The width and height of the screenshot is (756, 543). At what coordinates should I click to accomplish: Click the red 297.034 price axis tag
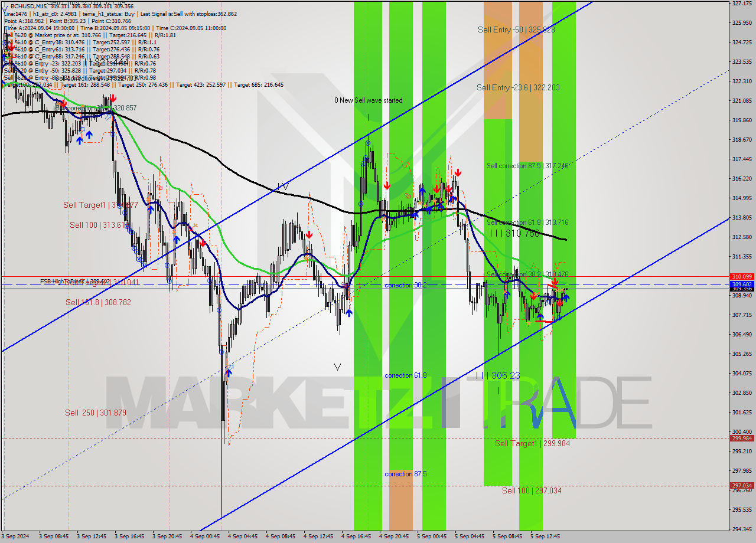point(742,485)
